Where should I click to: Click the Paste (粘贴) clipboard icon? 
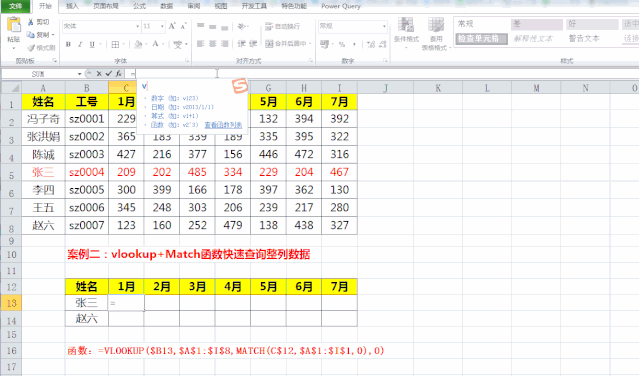click(x=13, y=25)
